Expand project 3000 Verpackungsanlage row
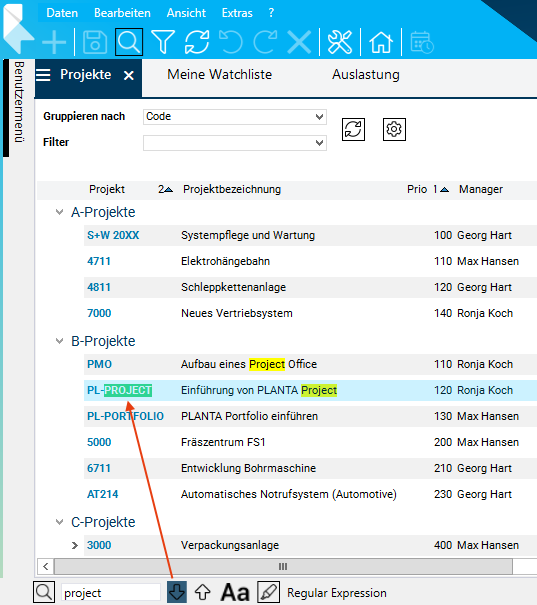Image resolution: width=537 pixels, height=605 pixels. tap(75, 545)
